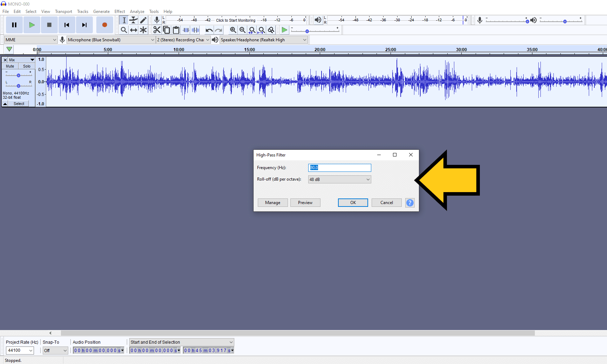Click Undo in the edit toolbar
The width and height of the screenshot is (607, 364).
[x=209, y=30]
